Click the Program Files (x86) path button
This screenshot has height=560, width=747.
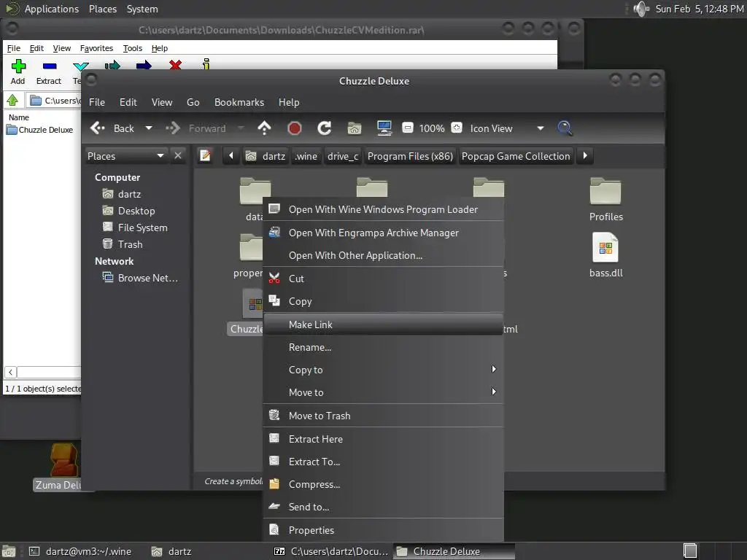point(410,156)
